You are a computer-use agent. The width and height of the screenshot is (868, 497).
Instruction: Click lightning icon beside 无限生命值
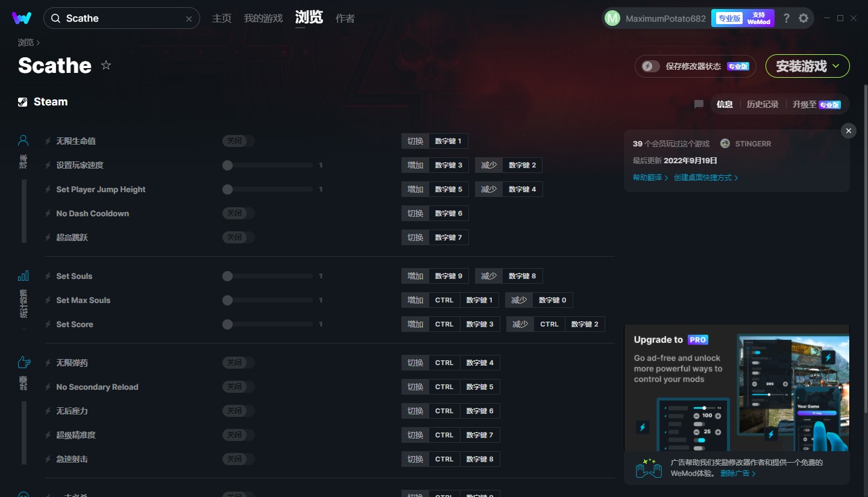click(48, 141)
